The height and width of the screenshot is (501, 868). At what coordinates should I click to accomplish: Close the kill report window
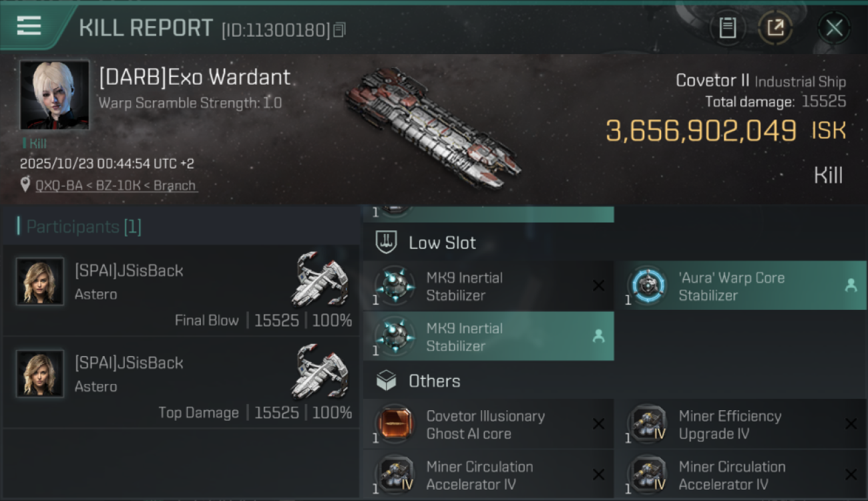[834, 27]
